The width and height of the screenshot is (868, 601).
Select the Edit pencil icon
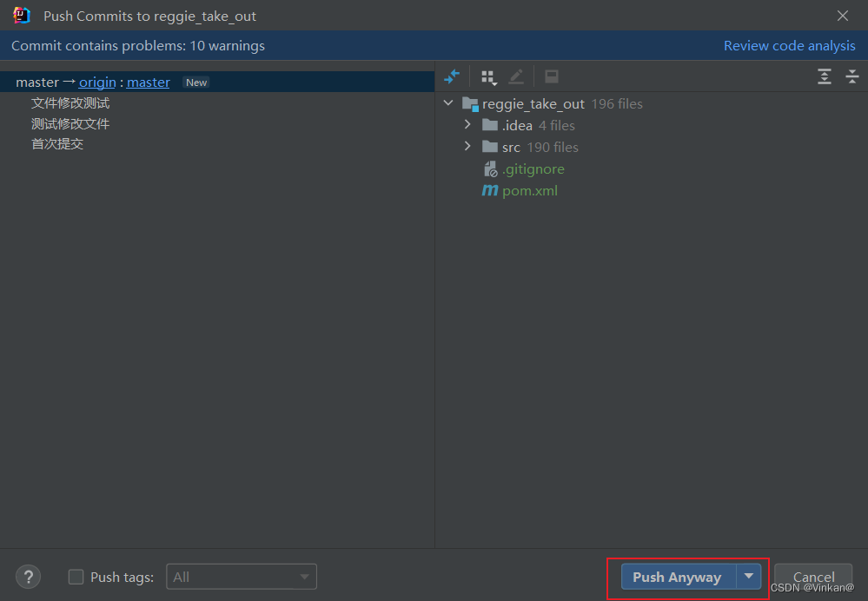point(516,76)
